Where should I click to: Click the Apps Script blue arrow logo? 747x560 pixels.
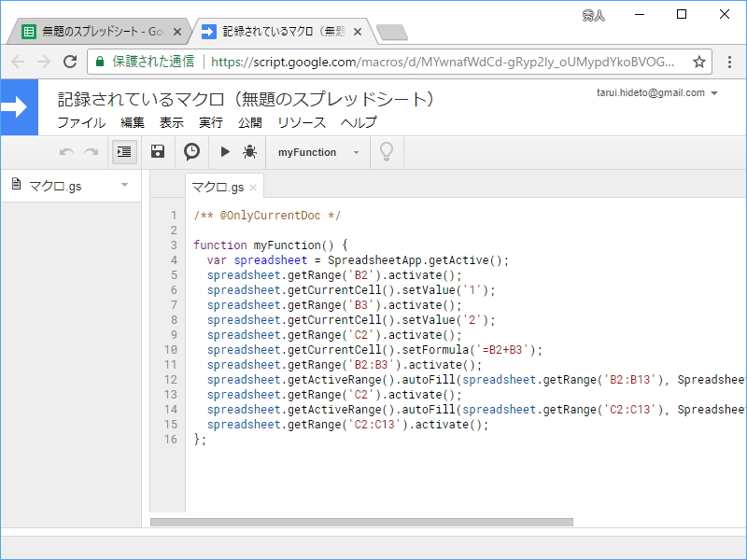(19, 107)
